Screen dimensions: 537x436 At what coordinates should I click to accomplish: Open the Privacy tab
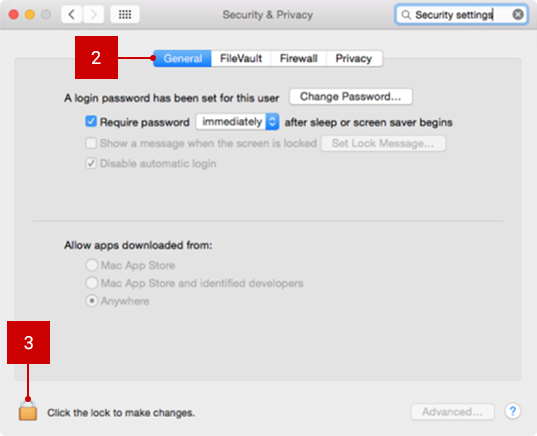pyautogui.click(x=354, y=59)
